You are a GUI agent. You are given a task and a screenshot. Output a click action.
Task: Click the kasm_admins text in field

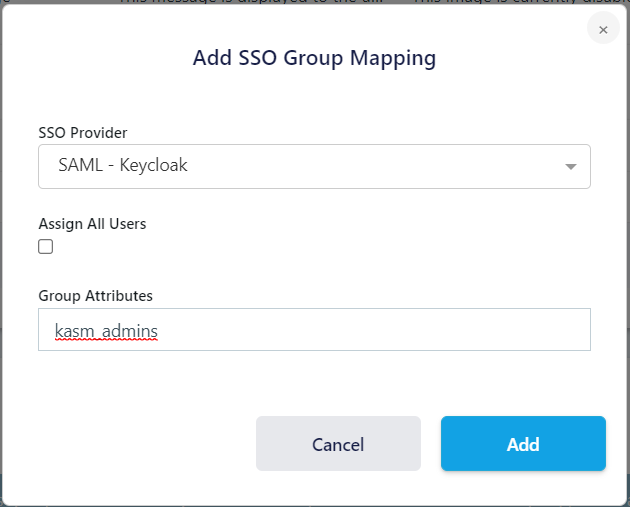(106, 330)
